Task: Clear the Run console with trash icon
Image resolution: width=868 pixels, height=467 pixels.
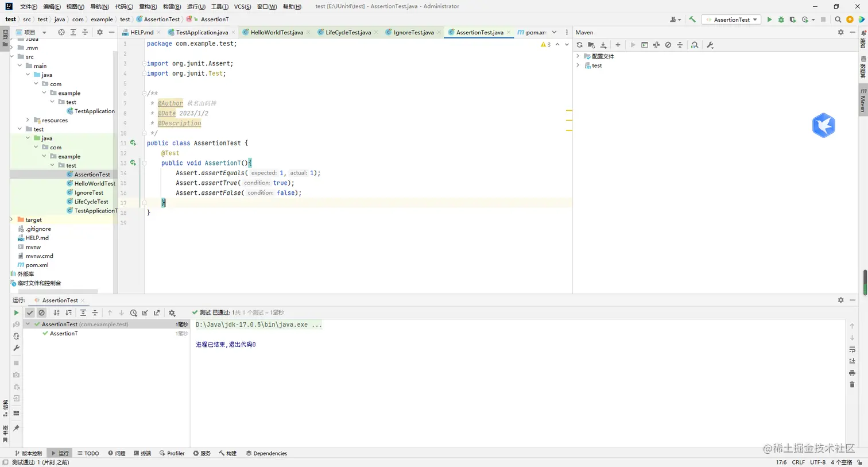Action: [x=852, y=384]
